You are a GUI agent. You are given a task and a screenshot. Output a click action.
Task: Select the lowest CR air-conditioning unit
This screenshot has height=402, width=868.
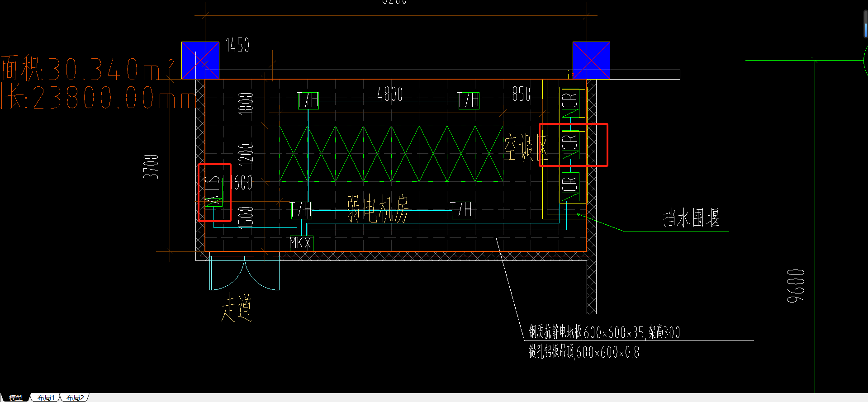(573, 187)
